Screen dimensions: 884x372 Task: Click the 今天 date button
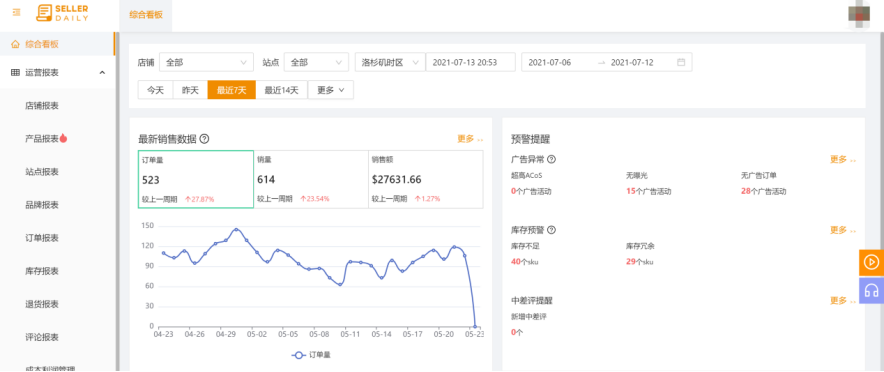point(156,90)
